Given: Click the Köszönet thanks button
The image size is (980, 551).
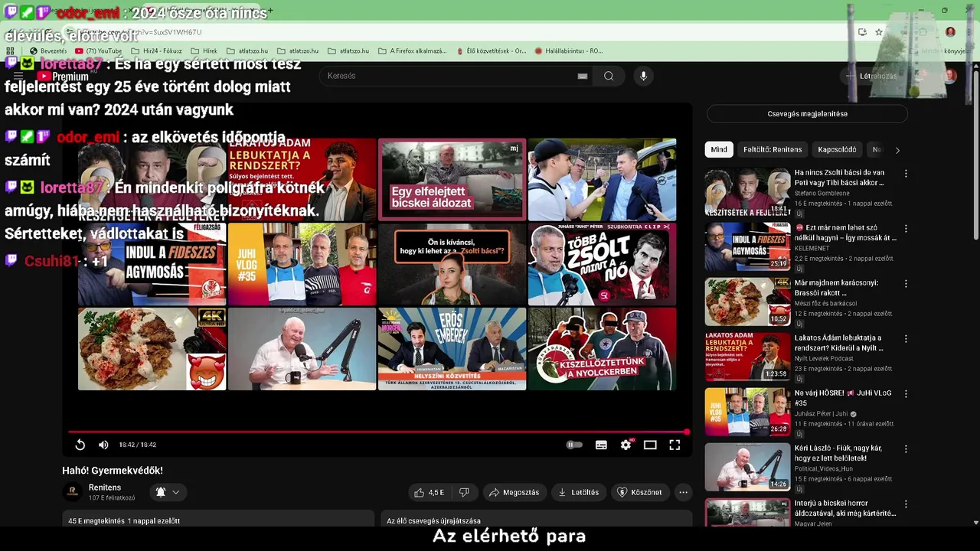Looking at the screenshot, I should tap(639, 492).
